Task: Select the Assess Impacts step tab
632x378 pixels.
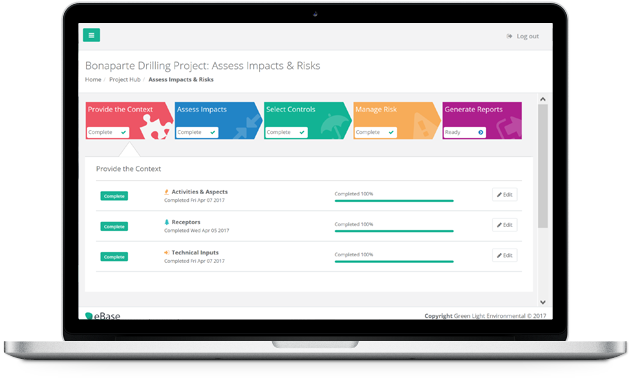Action: click(x=218, y=120)
